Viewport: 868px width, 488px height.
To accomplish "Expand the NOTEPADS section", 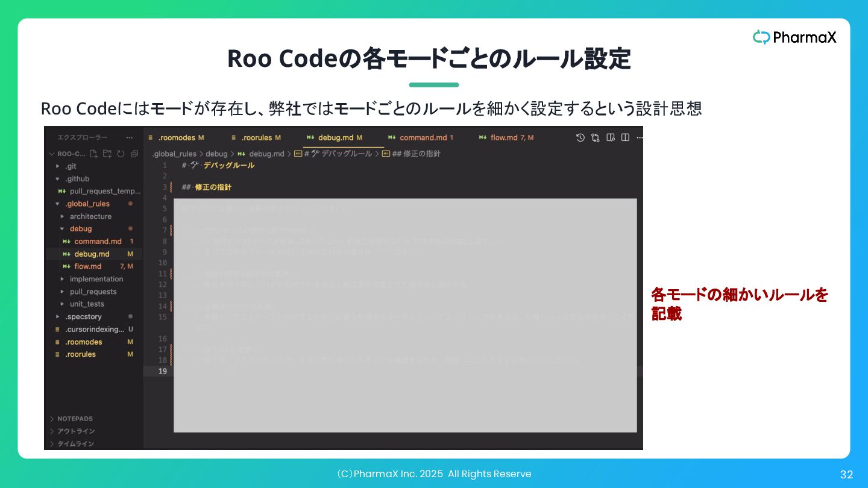I will (71, 419).
